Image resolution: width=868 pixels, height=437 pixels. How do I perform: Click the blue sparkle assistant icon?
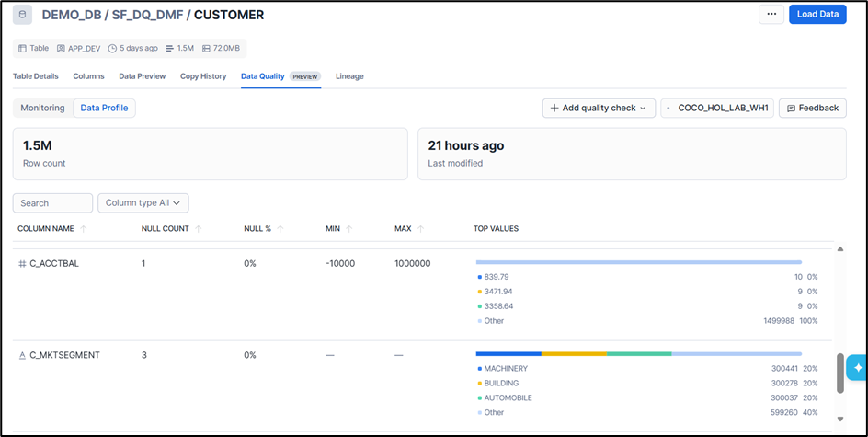(858, 368)
